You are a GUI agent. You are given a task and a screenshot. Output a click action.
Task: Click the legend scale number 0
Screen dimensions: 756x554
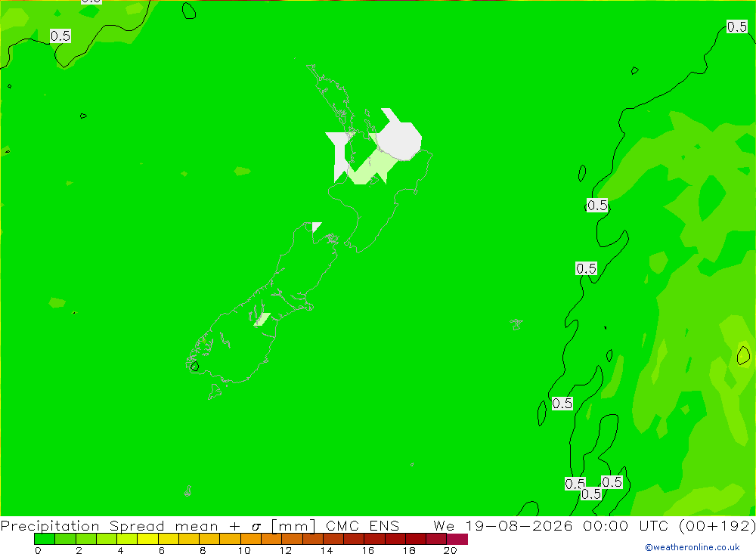click(38, 550)
